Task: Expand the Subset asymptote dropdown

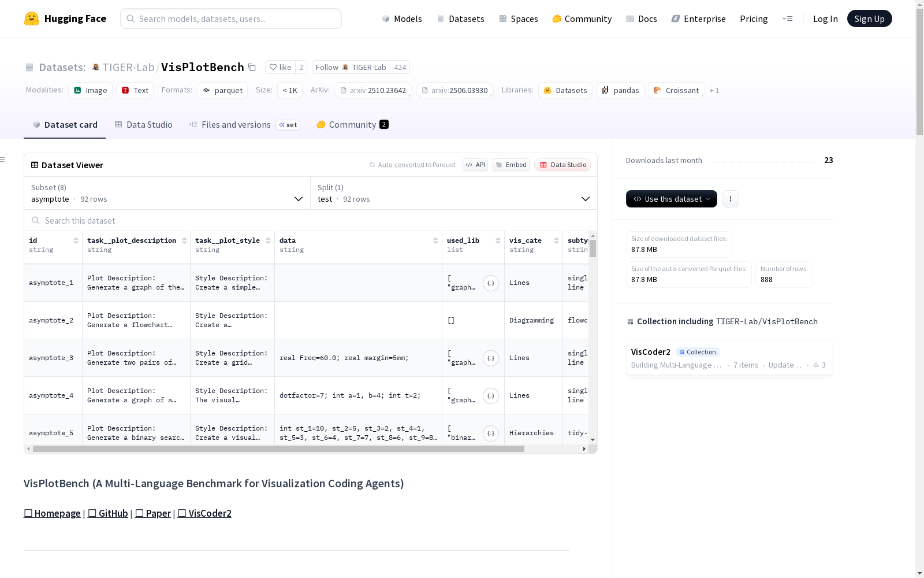Action: [x=167, y=193]
